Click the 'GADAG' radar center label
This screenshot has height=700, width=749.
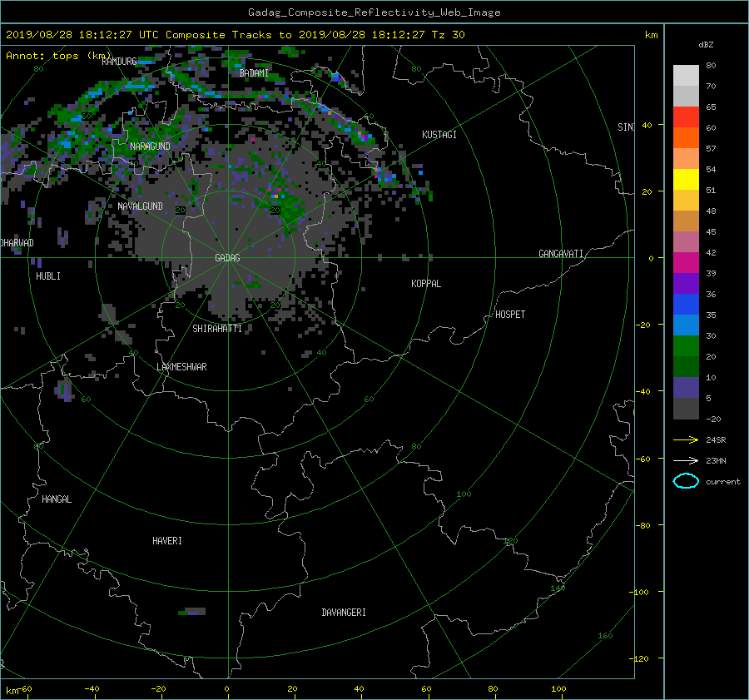(227, 258)
